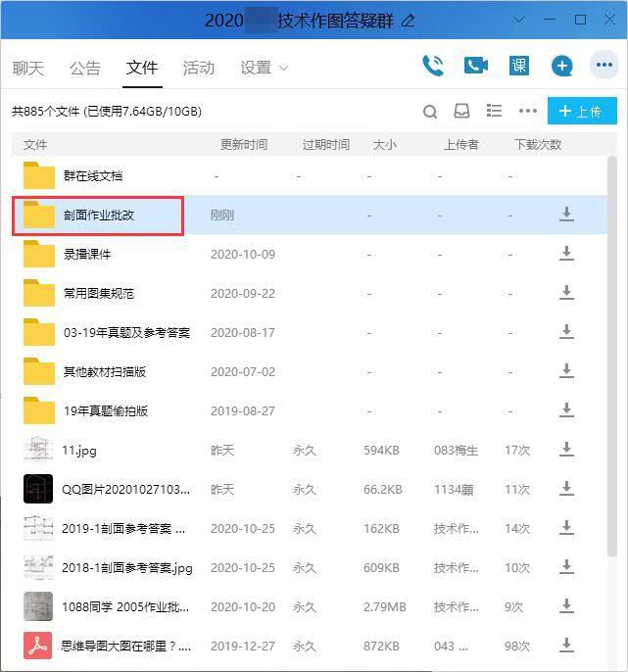This screenshot has height=672, width=628.
Task: Download 1088同学 2005作业批 file
Action: [x=566, y=606]
